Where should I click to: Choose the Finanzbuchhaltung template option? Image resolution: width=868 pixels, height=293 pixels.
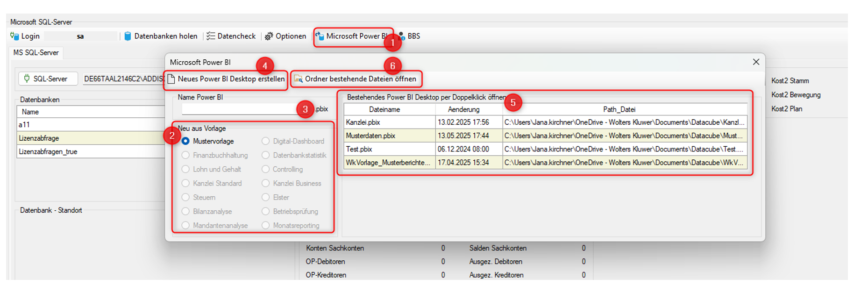point(185,155)
